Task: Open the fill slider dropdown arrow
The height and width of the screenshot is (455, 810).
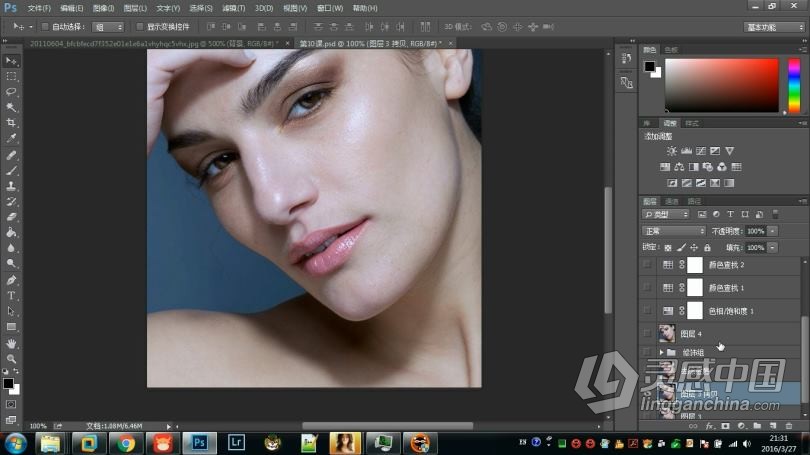Action: (772, 247)
